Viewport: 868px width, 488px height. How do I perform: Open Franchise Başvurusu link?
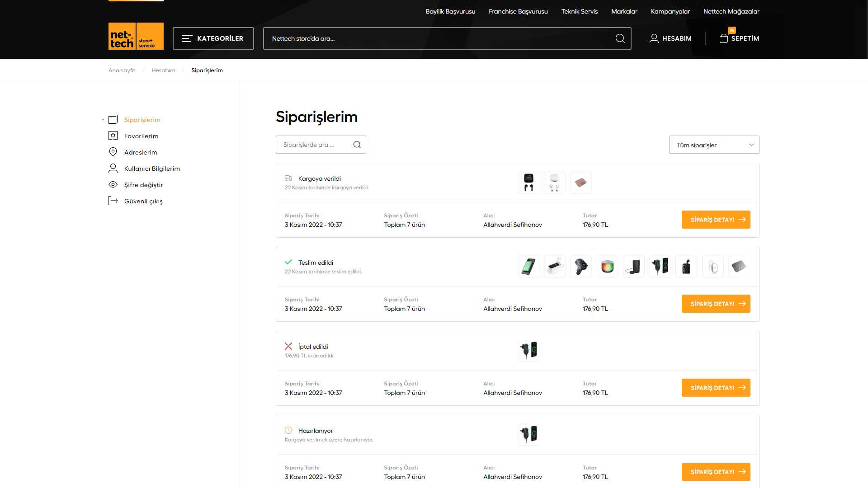click(518, 11)
